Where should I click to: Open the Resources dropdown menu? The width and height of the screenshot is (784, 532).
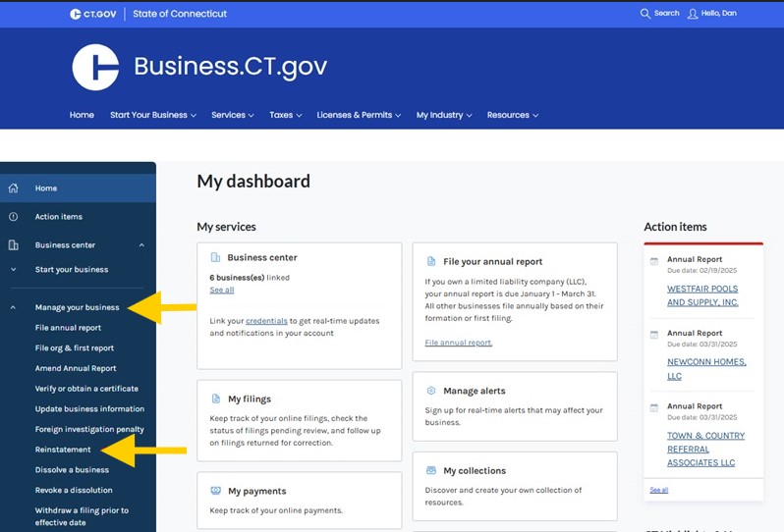pos(513,115)
